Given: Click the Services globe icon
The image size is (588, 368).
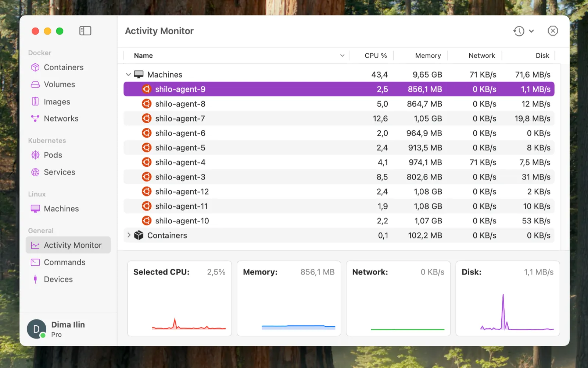Looking at the screenshot, I should [x=35, y=172].
